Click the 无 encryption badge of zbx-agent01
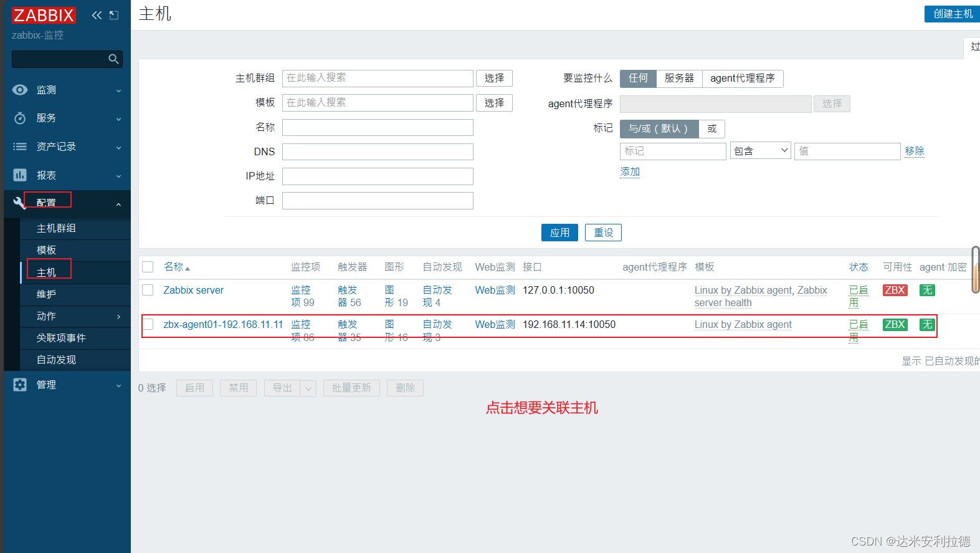 tap(928, 324)
